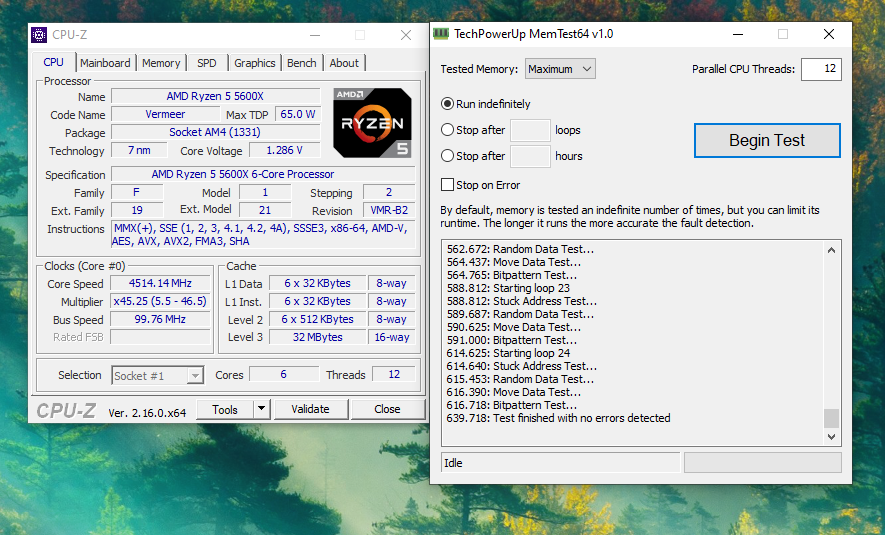Click the '16-way' Level 3 associativity value
Viewport: 885px width, 535px height.
(x=392, y=337)
